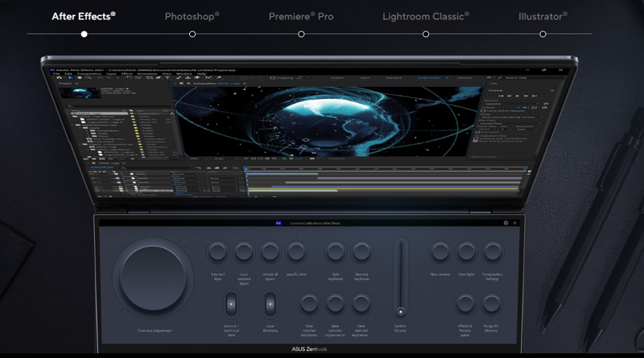Click the third Ease selected keyframes knob
Screen dimensions: 644x358
(361, 304)
